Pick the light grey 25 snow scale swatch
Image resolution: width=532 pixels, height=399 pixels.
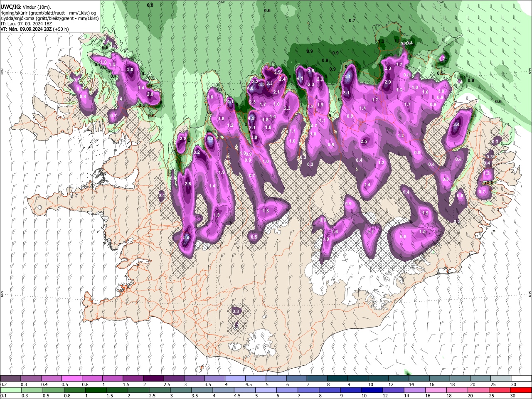point(501,379)
